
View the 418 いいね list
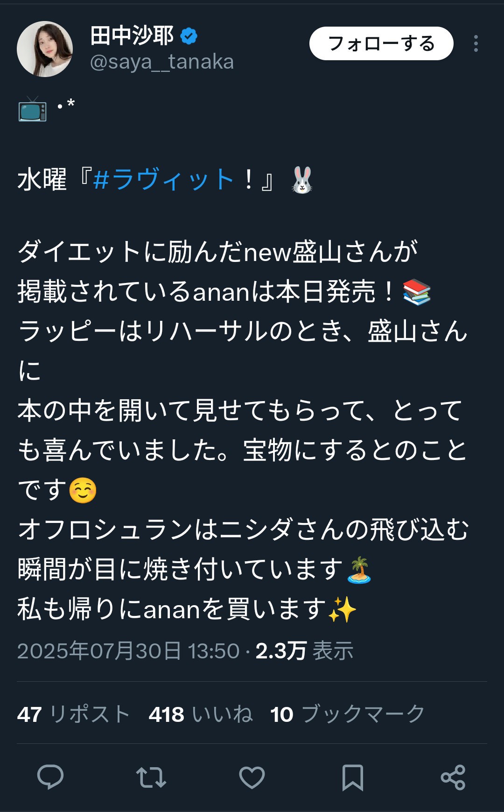click(201, 714)
